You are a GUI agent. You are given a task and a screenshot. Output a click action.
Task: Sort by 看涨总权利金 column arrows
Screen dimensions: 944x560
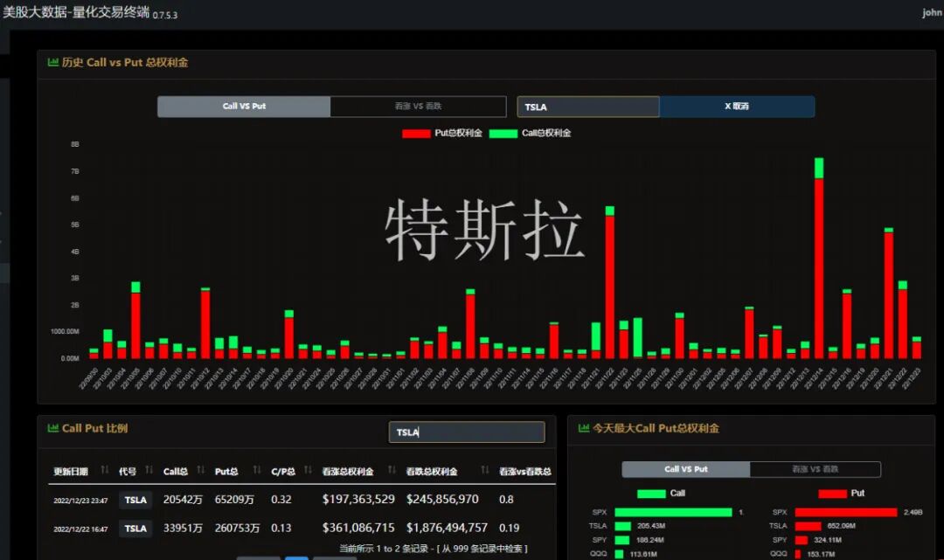point(392,470)
